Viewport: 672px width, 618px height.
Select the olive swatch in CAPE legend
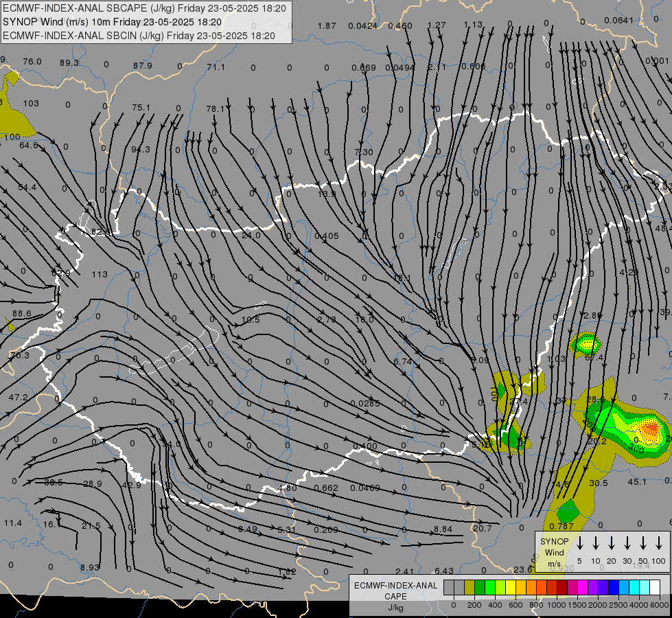(470, 587)
